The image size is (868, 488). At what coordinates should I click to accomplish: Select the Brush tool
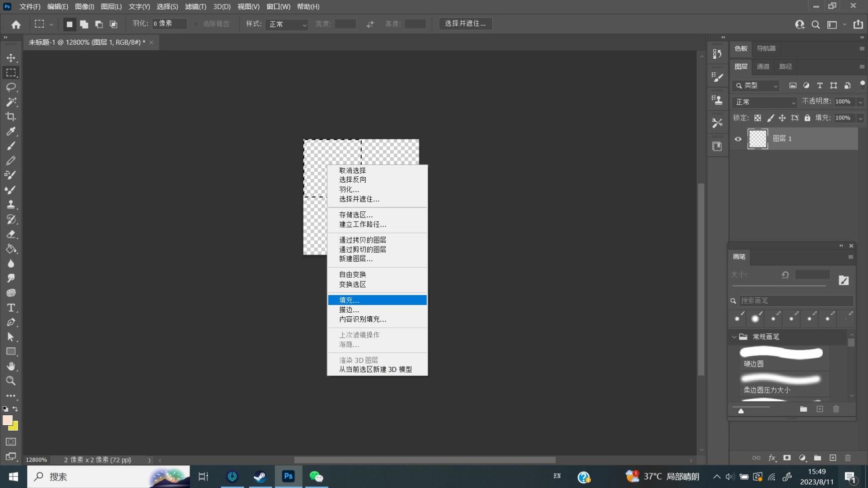[11, 146]
